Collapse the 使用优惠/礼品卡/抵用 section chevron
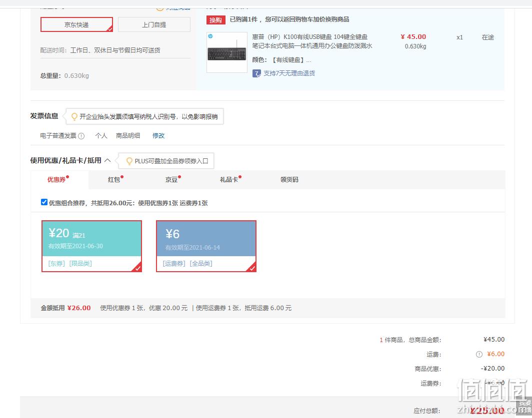The height and width of the screenshot is (418, 532). (107, 160)
